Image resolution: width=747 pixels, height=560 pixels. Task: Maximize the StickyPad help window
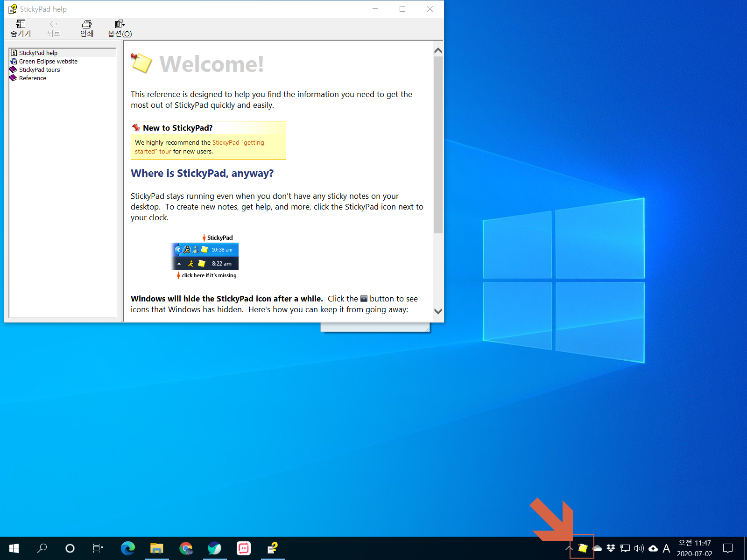402,9
